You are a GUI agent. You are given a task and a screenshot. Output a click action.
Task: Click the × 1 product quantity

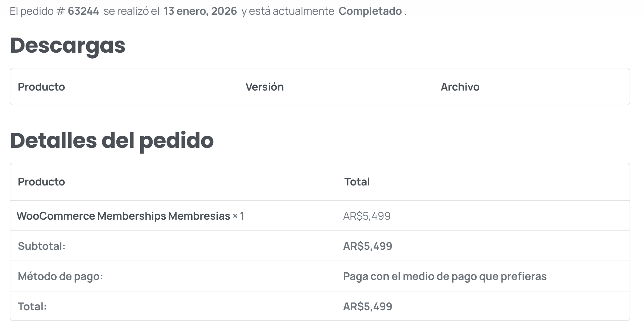click(x=238, y=216)
